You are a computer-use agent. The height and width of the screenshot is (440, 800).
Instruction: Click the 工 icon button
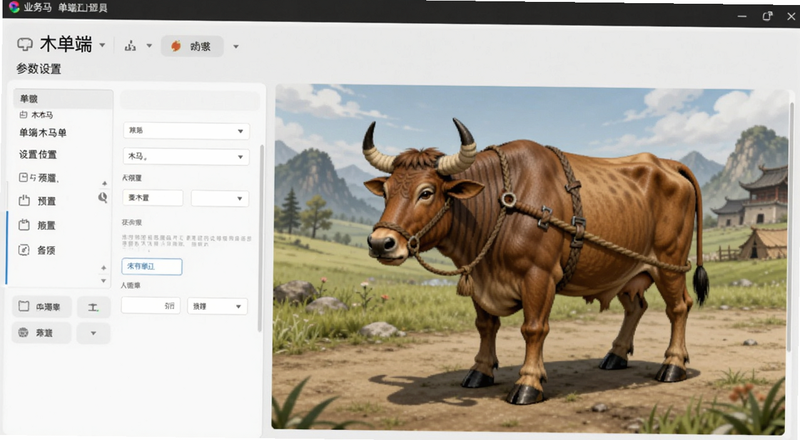(x=93, y=307)
